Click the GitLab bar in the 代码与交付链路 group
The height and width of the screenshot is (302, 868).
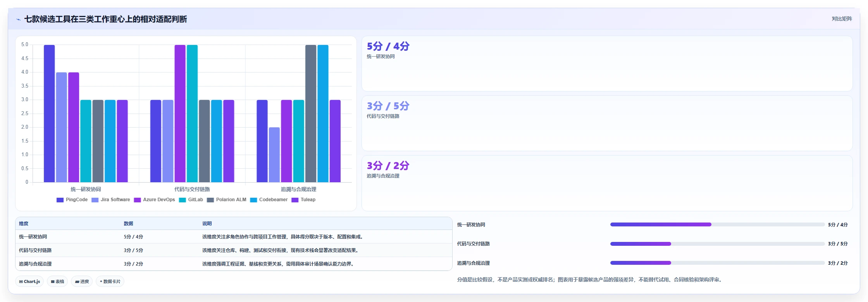tap(192, 114)
